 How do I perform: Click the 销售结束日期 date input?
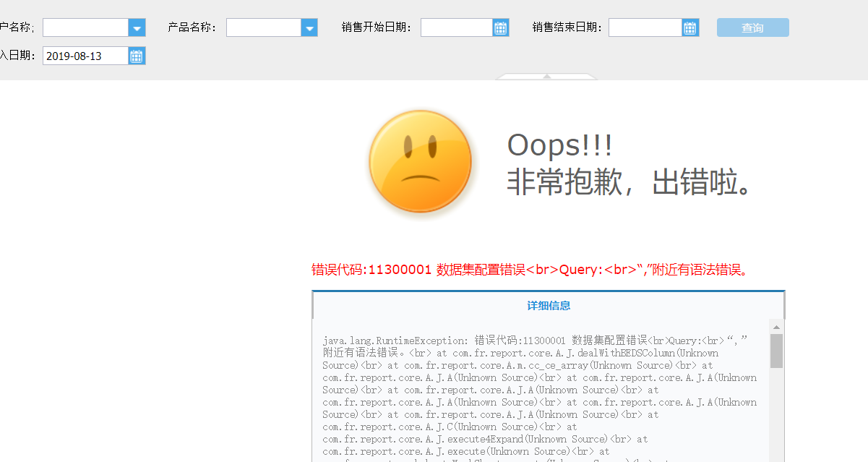(645, 27)
